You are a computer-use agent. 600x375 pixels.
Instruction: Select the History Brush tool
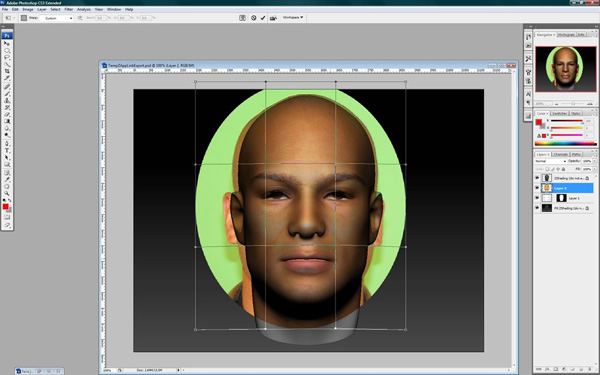coord(7,108)
